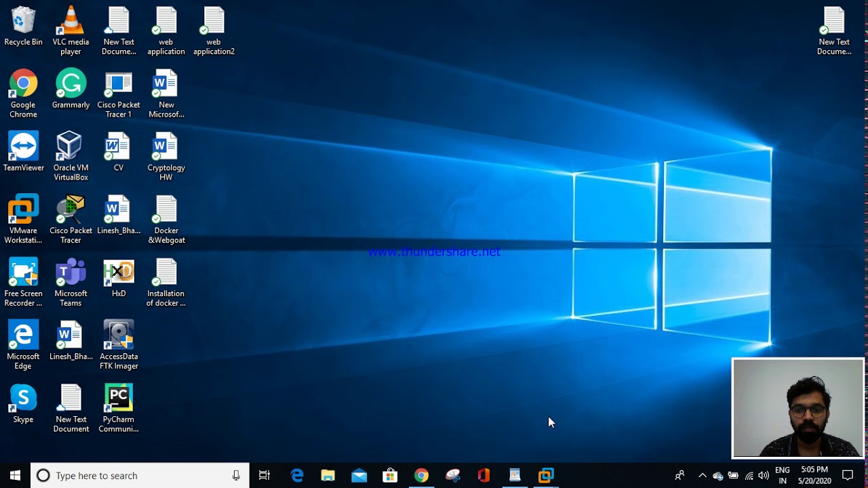Switch to Chrome in the taskbar

pos(421,476)
